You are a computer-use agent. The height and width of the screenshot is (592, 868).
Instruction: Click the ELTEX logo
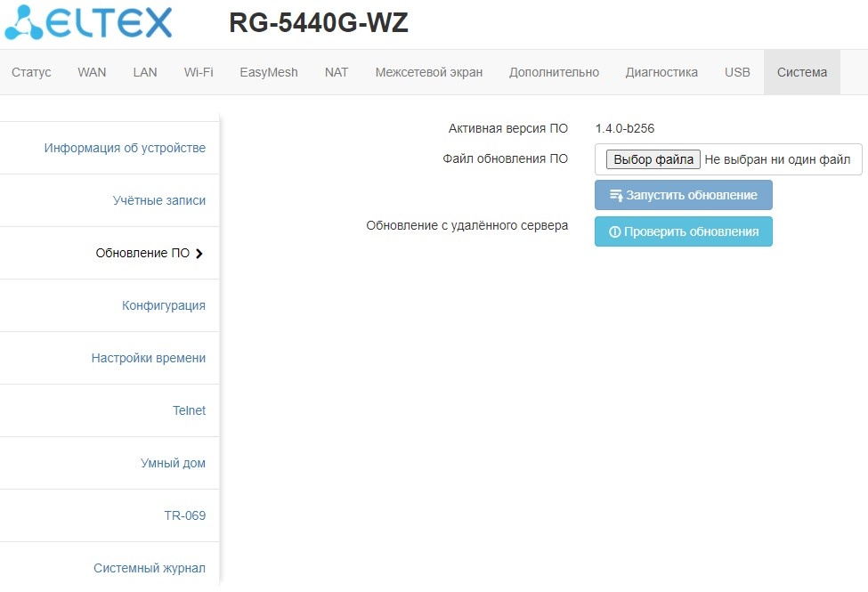[88, 23]
